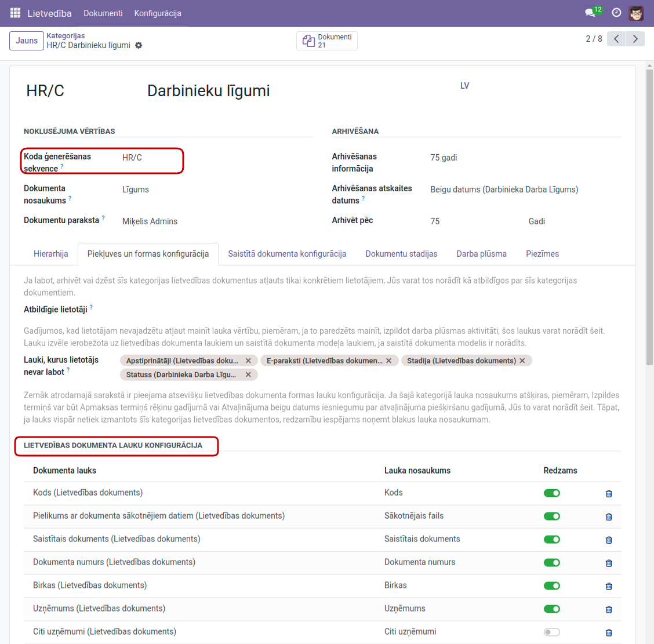654x644 pixels.
Task: Open the Arhivēt pēc unit dropdown Gadi
Action: click(x=573, y=221)
